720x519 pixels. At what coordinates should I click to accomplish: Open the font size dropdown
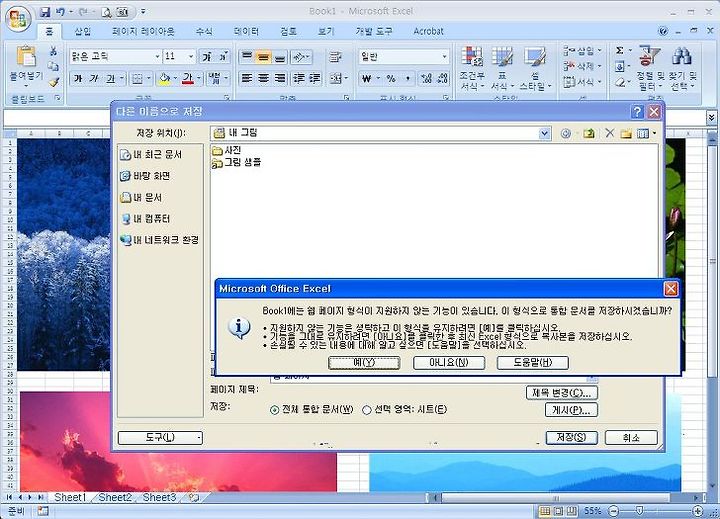pyautogui.click(x=191, y=57)
